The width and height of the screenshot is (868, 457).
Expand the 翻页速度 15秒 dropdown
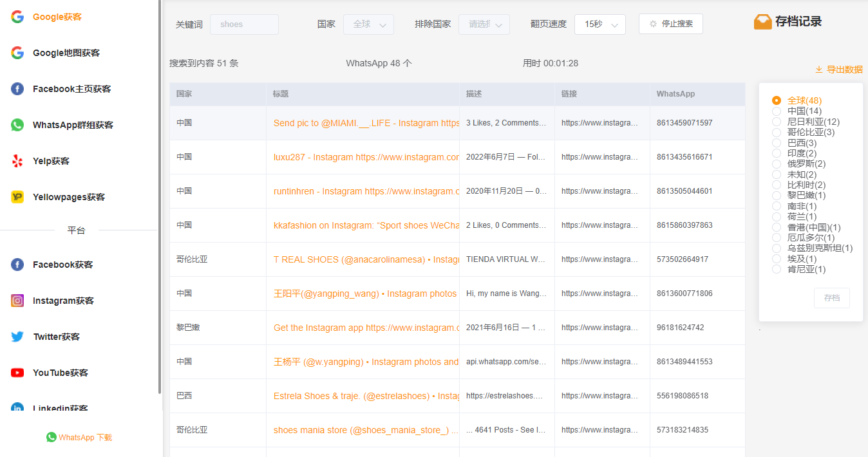tap(599, 24)
